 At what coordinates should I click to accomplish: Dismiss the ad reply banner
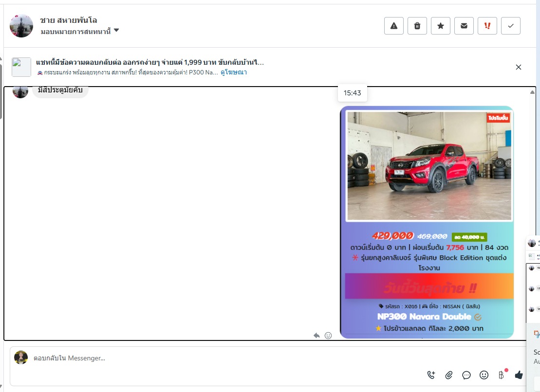518,67
